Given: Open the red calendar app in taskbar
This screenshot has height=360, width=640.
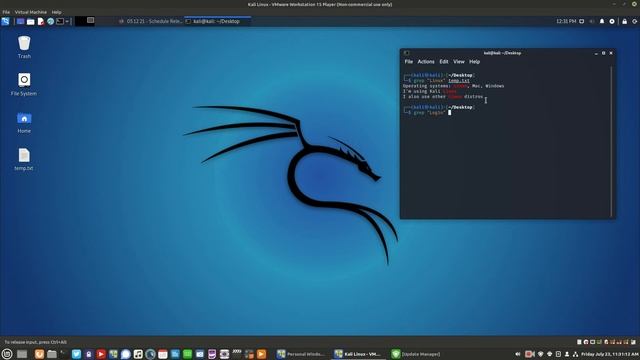Looking at the screenshot, I should (x=162, y=354).
